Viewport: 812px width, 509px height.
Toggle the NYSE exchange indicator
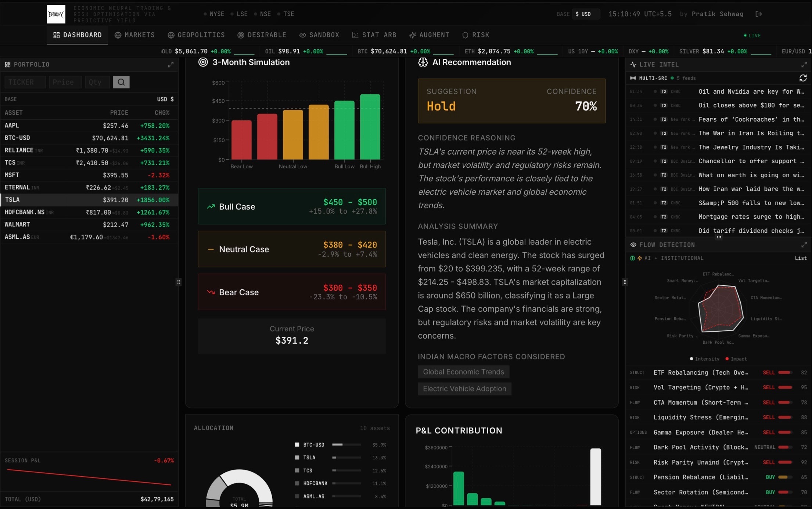pos(214,14)
